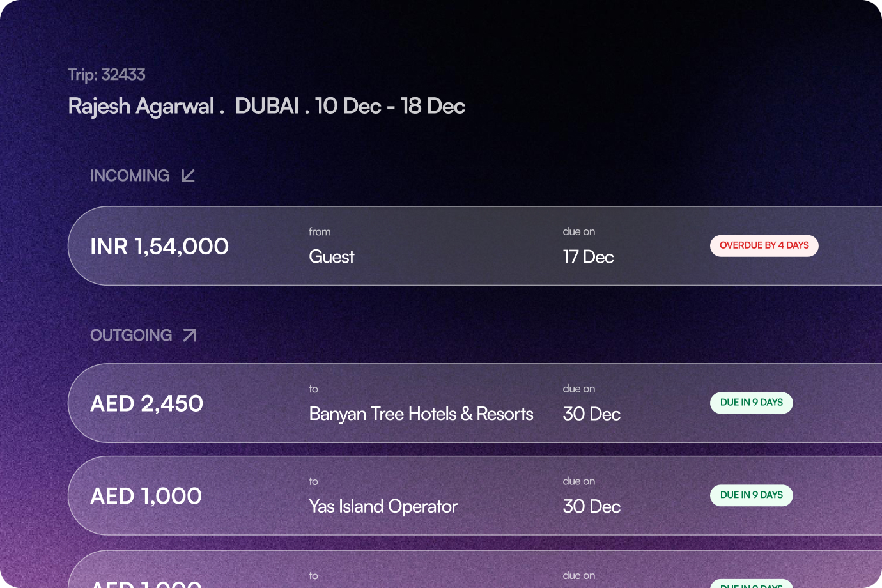882x588 pixels.
Task: Select the AED 2,450 outgoing payment row
Action: tap(447, 403)
